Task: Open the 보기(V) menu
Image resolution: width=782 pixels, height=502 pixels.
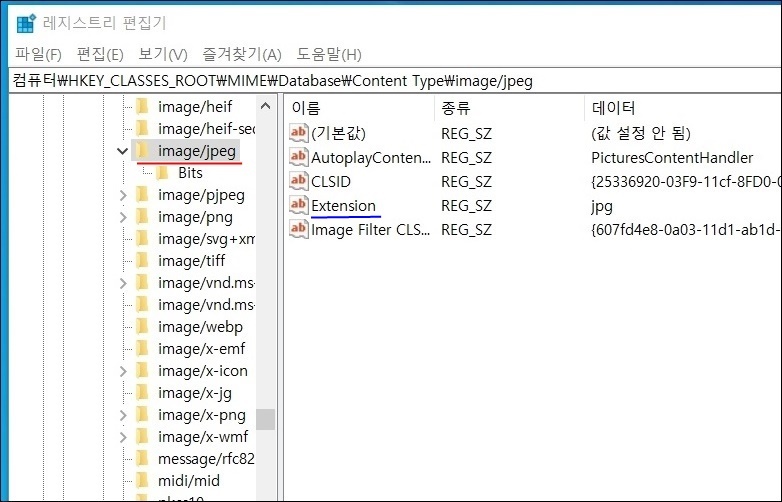Action: click(163, 54)
